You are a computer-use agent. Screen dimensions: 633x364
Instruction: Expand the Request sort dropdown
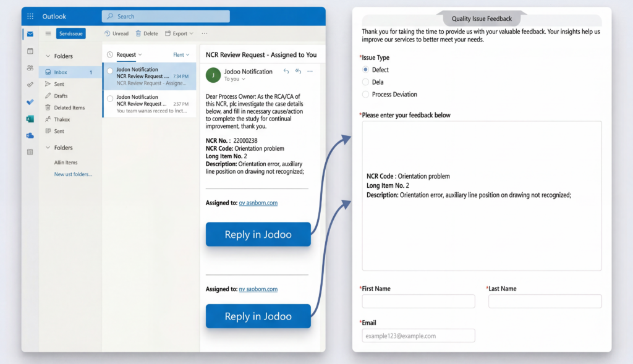point(129,55)
